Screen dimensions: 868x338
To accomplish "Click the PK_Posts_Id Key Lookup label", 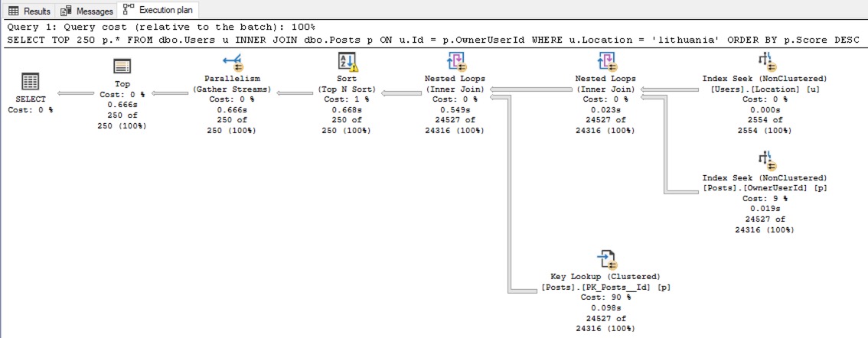I will (x=605, y=286).
